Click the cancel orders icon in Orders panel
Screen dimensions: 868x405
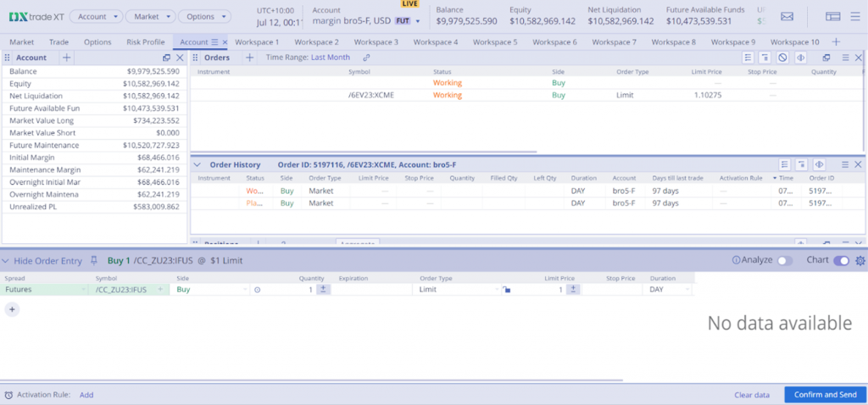[783, 58]
